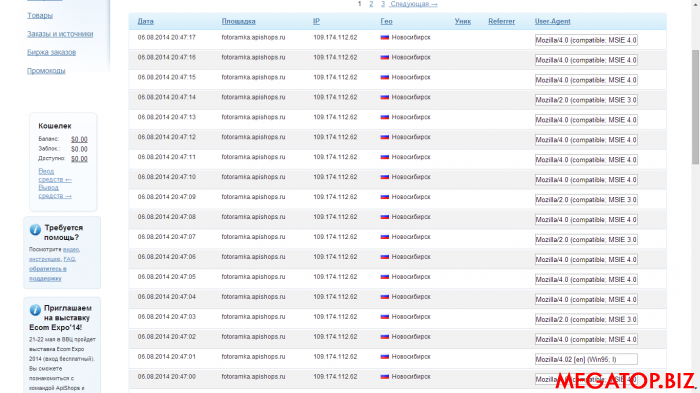Click User-Agent field in the 20:47:01 row
Viewport: 700px width, 393px height.
pyautogui.click(x=586, y=359)
